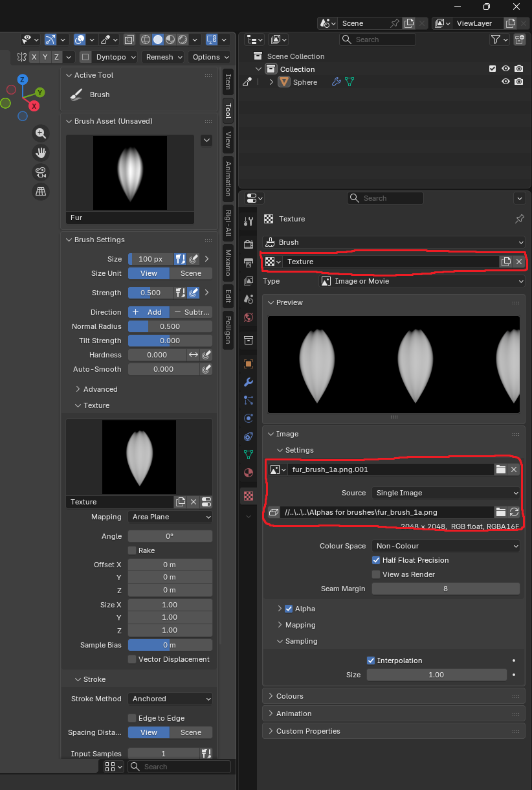Toggle Collection eye visibility icon

click(506, 69)
